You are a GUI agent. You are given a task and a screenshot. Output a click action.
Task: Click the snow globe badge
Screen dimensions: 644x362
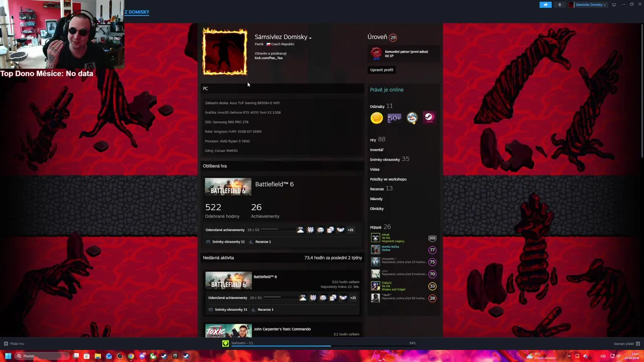(412, 118)
